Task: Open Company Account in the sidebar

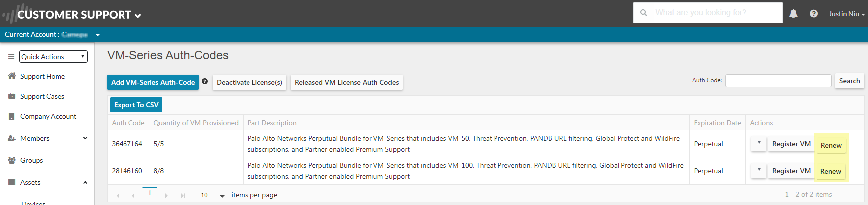Action: [48, 116]
